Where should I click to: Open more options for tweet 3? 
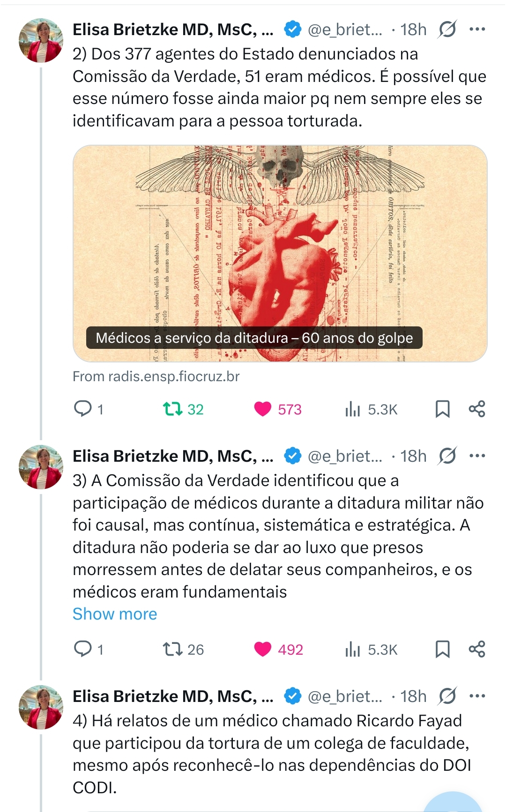pos(477,456)
